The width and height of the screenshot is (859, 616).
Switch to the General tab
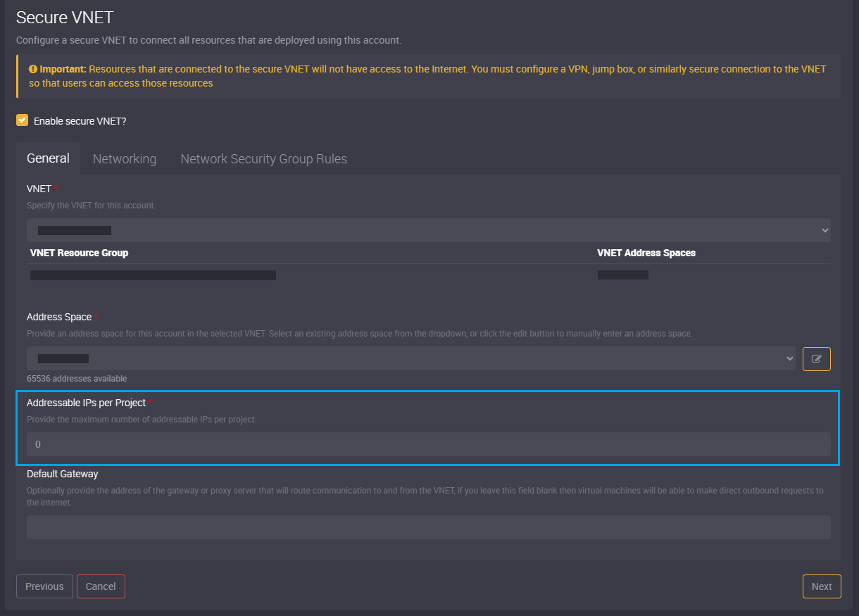pyautogui.click(x=48, y=158)
